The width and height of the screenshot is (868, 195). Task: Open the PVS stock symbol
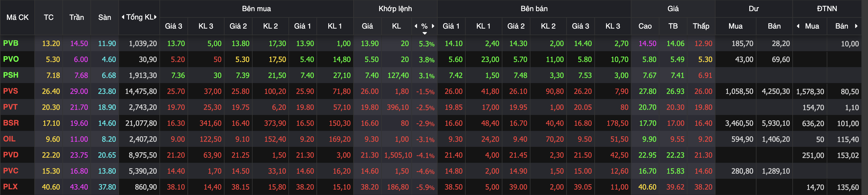coord(11,91)
